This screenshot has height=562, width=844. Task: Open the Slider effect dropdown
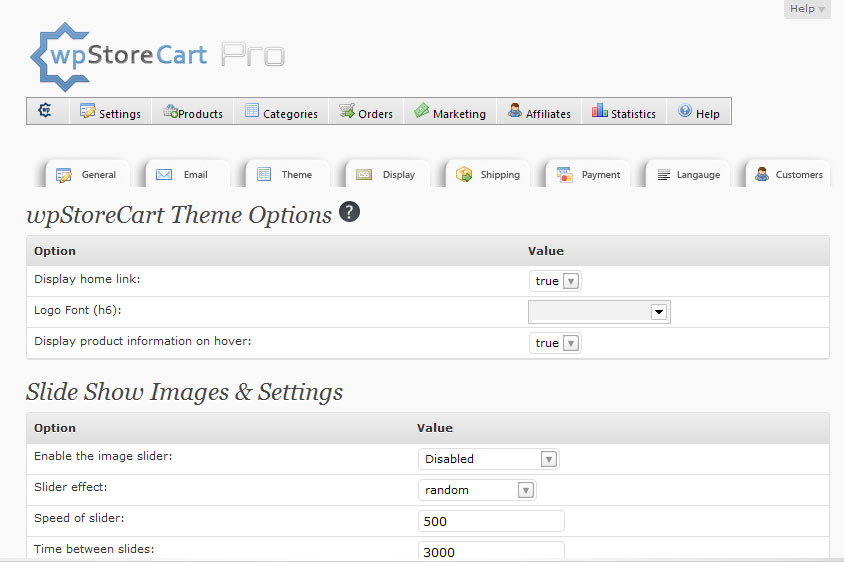pyautogui.click(x=477, y=490)
